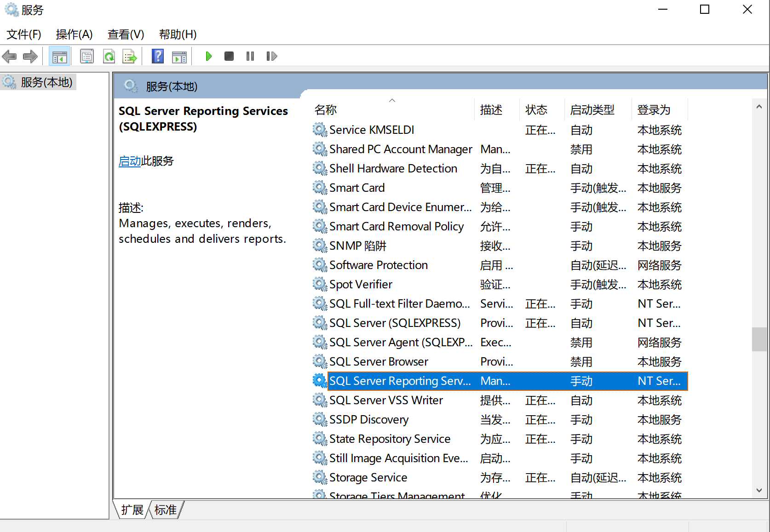
Task: Click the Export List toolbar icon
Action: [130, 57]
